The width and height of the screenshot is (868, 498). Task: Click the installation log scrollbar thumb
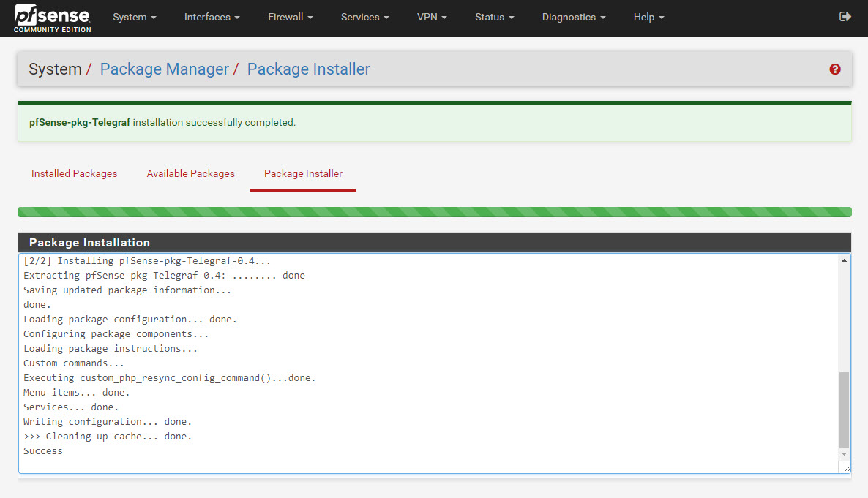844,410
